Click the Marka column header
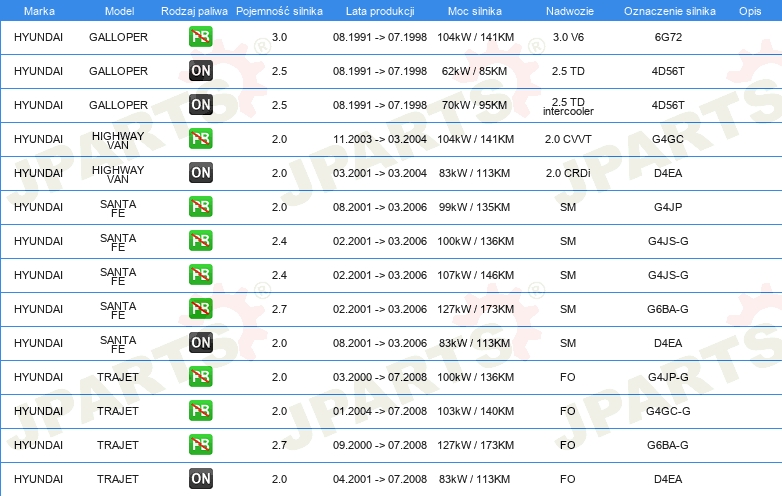The image size is (782, 496). tap(39, 10)
